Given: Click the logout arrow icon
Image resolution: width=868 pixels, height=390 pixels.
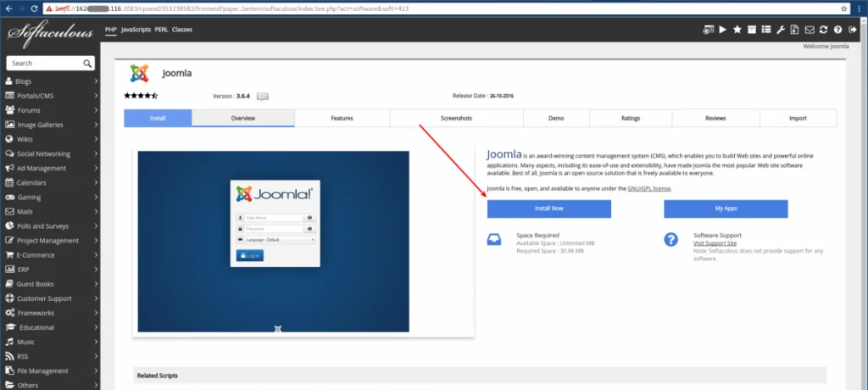Looking at the screenshot, I should [x=853, y=30].
